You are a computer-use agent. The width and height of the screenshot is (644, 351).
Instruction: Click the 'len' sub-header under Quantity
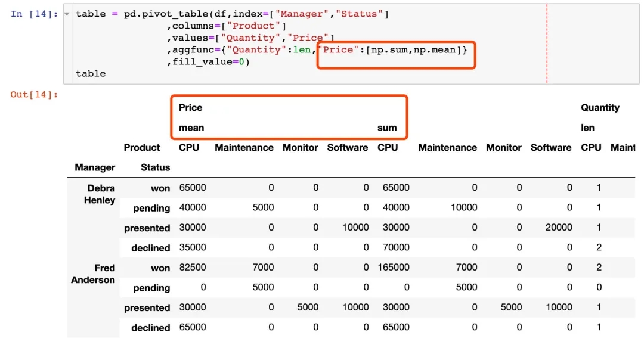click(x=587, y=128)
